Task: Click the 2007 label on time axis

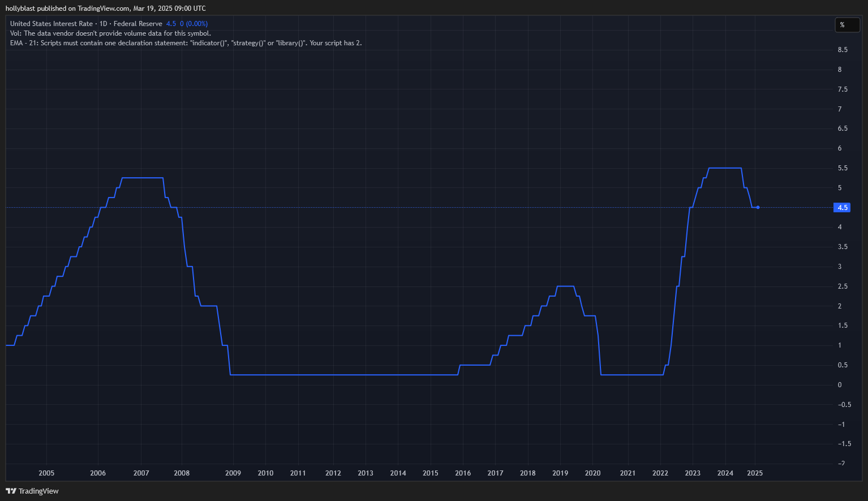Action: point(141,473)
